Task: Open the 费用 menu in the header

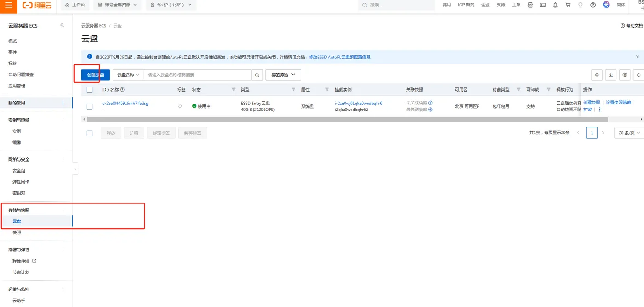Action: (x=447, y=5)
